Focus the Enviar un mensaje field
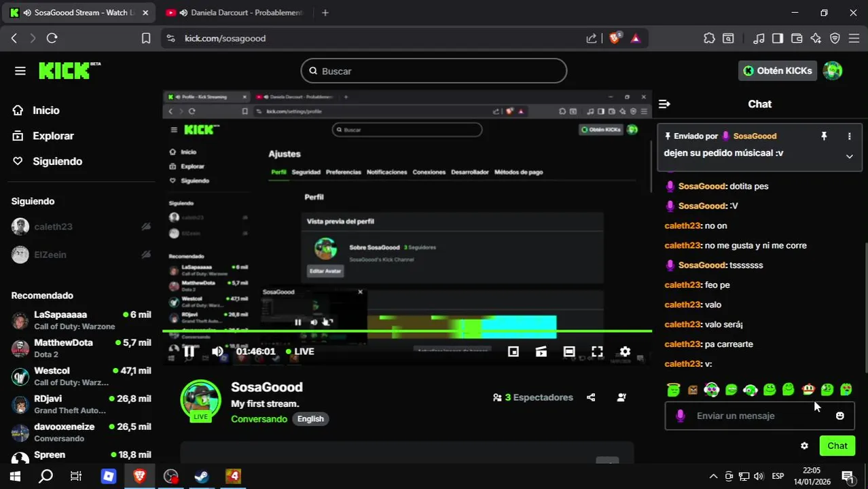The width and height of the screenshot is (868, 489). coord(759,416)
